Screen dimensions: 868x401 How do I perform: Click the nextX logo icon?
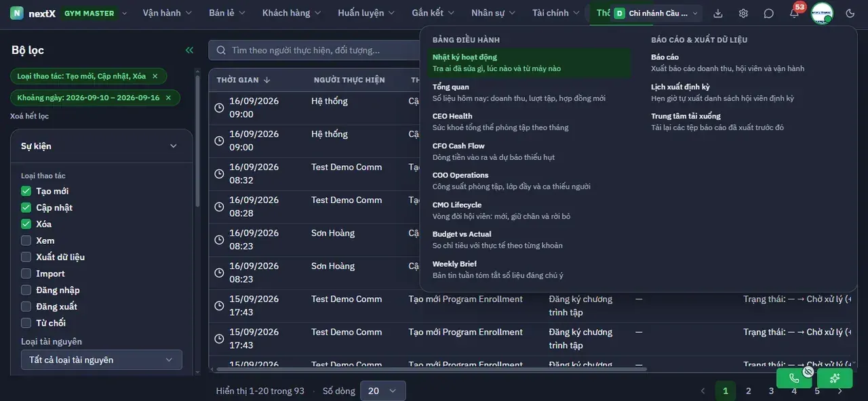pyautogui.click(x=16, y=13)
